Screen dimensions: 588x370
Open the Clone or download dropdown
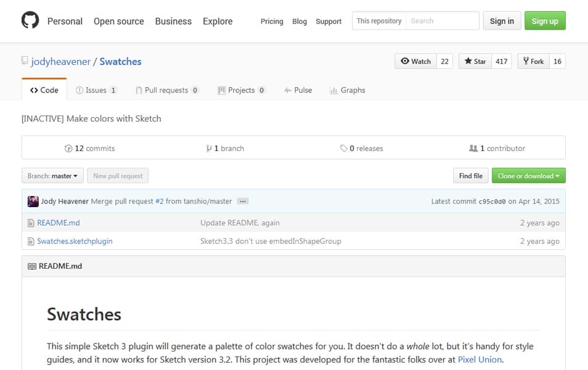click(x=528, y=176)
